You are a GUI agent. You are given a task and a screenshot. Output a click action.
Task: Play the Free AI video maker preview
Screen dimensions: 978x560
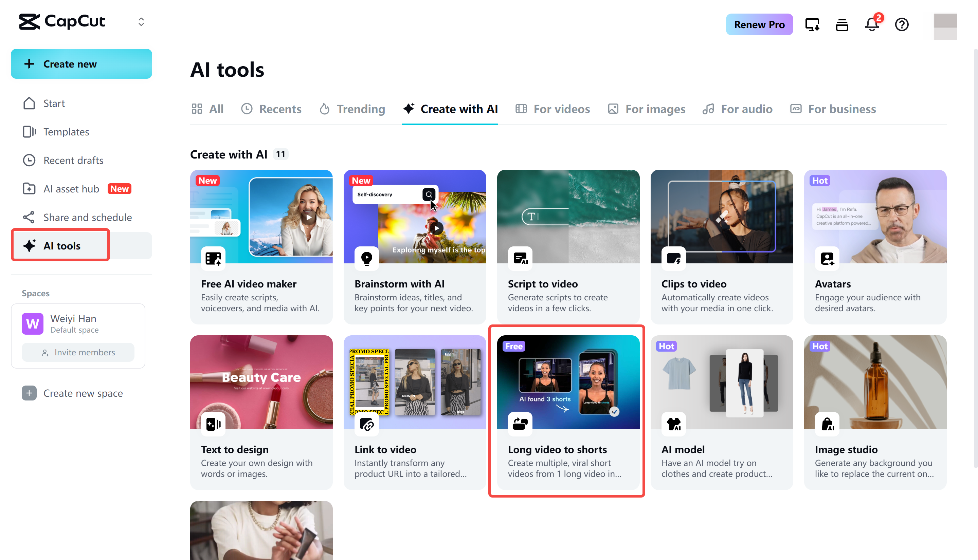pyautogui.click(x=309, y=217)
